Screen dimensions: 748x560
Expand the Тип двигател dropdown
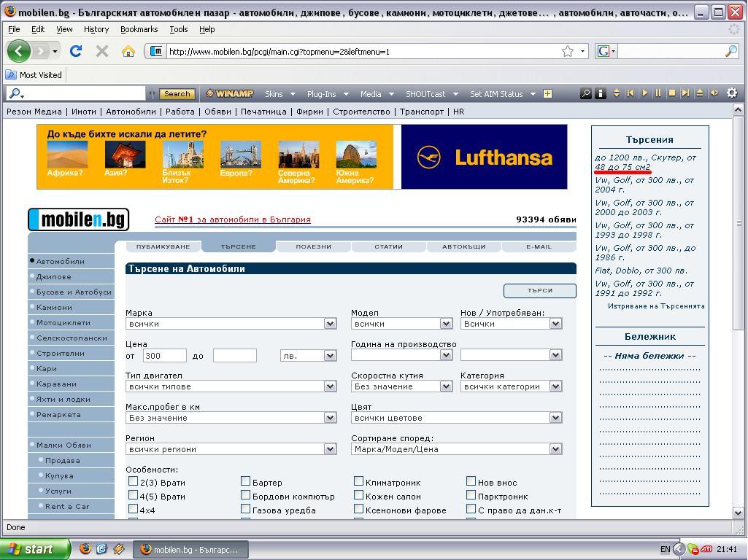click(231, 386)
